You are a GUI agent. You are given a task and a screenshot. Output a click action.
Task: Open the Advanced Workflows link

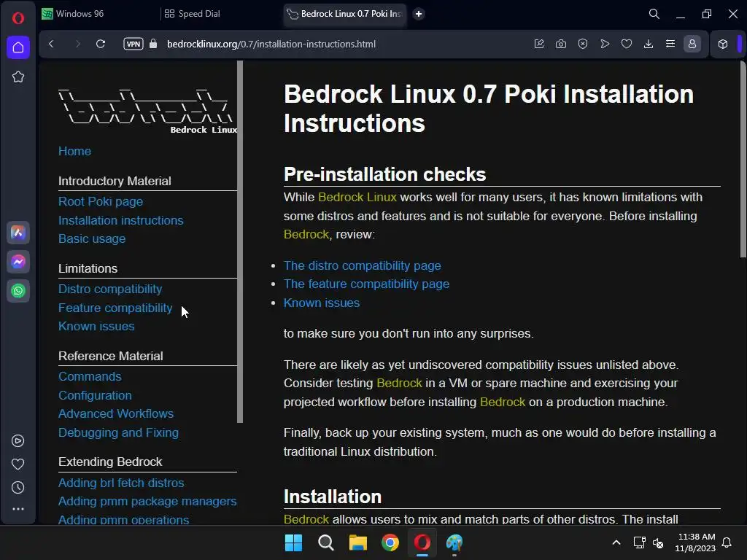click(x=116, y=414)
